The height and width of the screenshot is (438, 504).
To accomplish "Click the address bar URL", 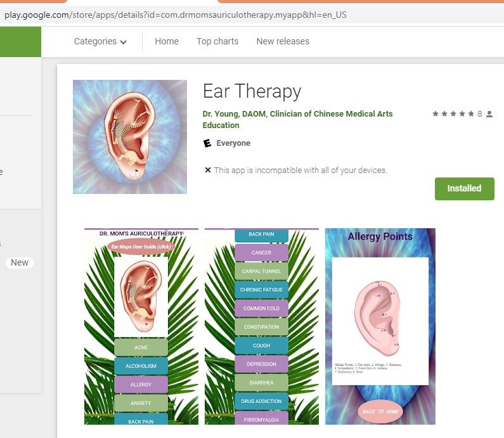I will pyautogui.click(x=175, y=15).
